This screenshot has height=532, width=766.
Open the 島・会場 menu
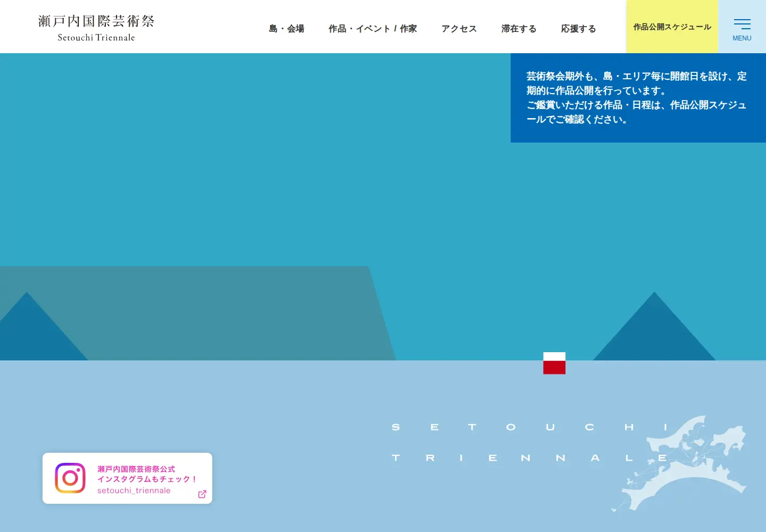[x=287, y=29]
